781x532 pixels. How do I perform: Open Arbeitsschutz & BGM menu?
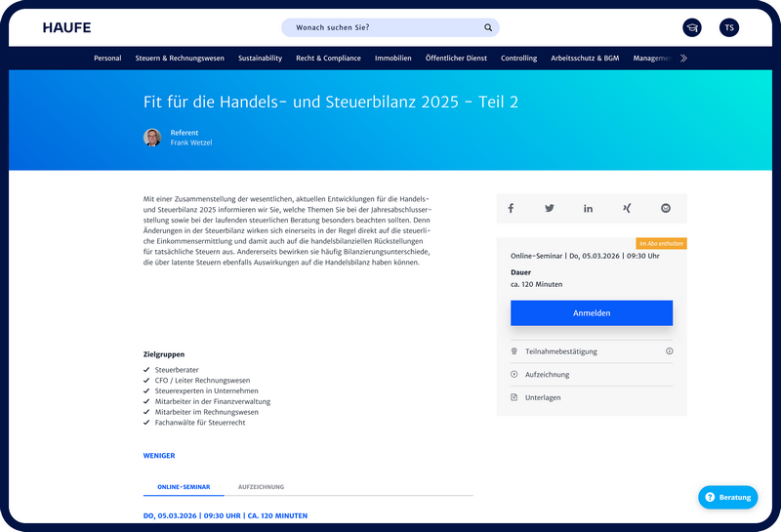(585, 59)
